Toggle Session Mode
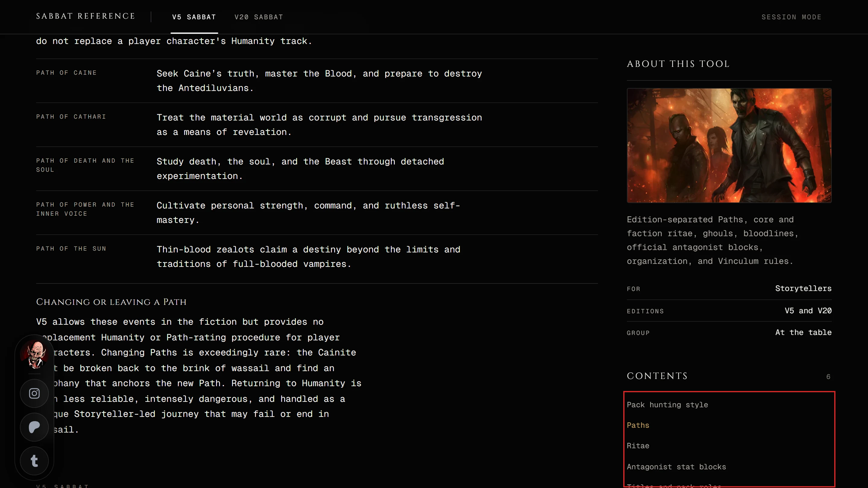Viewport: 868px width, 488px height. coord(791,17)
